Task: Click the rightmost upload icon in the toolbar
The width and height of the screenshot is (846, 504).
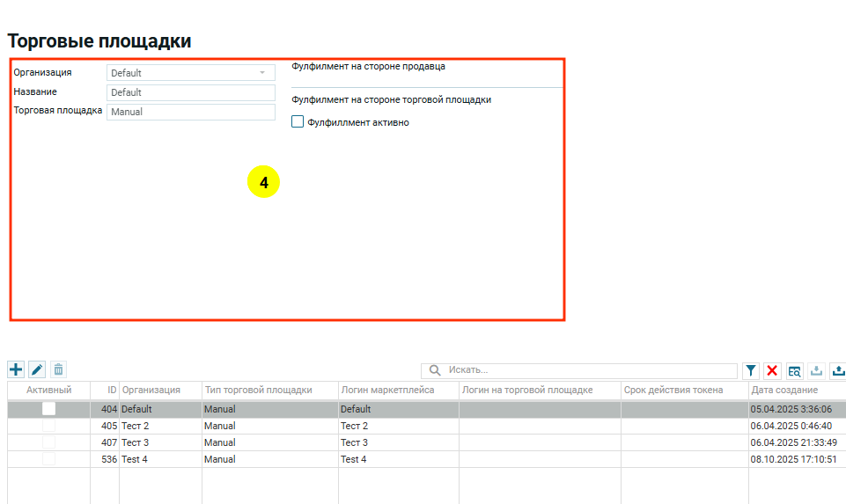Action: [x=837, y=371]
